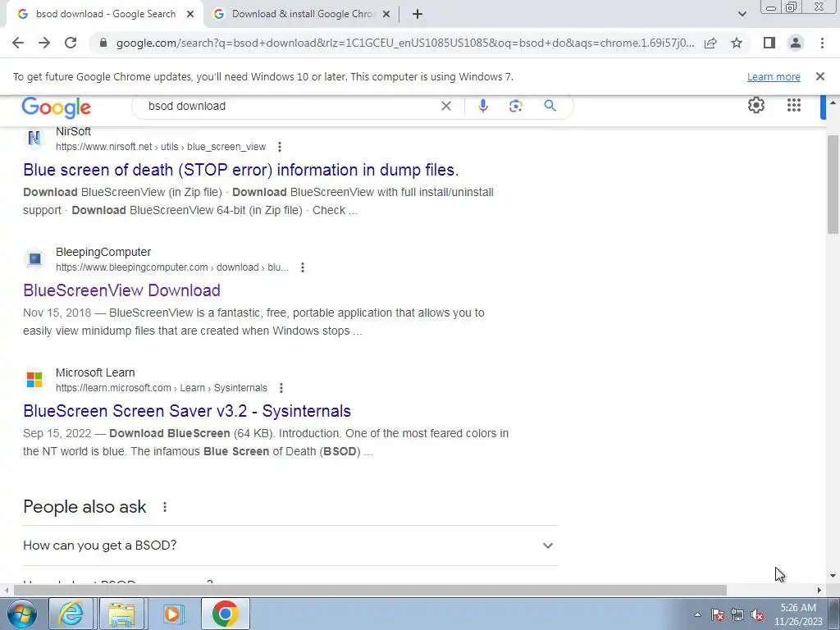Click the BleepingComputer site favicon
This screenshot has height=630, width=840.
coord(34,259)
